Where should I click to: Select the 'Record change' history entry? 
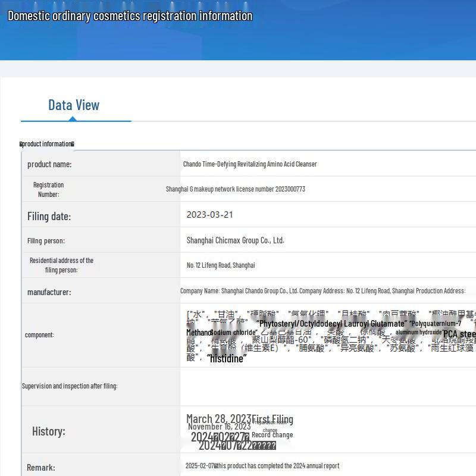pos(273,435)
